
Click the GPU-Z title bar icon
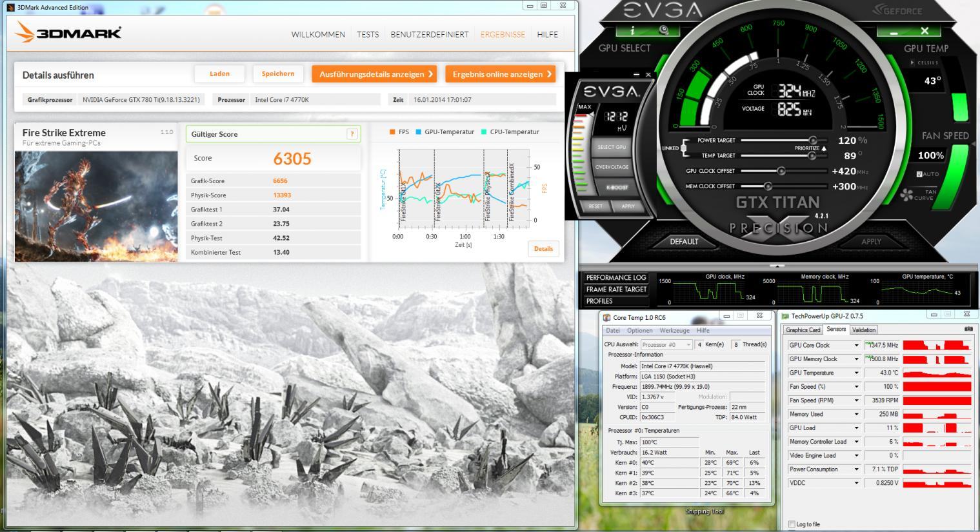pyautogui.click(x=785, y=316)
